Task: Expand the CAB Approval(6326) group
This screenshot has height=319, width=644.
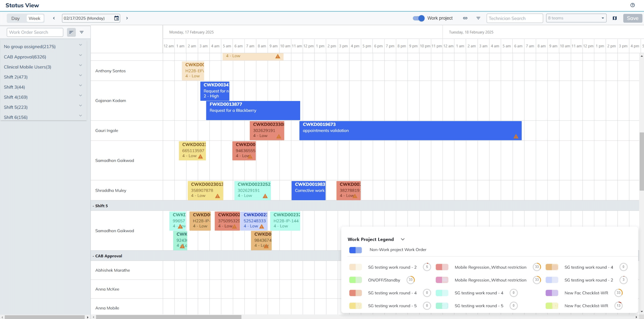Action: (80, 55)
